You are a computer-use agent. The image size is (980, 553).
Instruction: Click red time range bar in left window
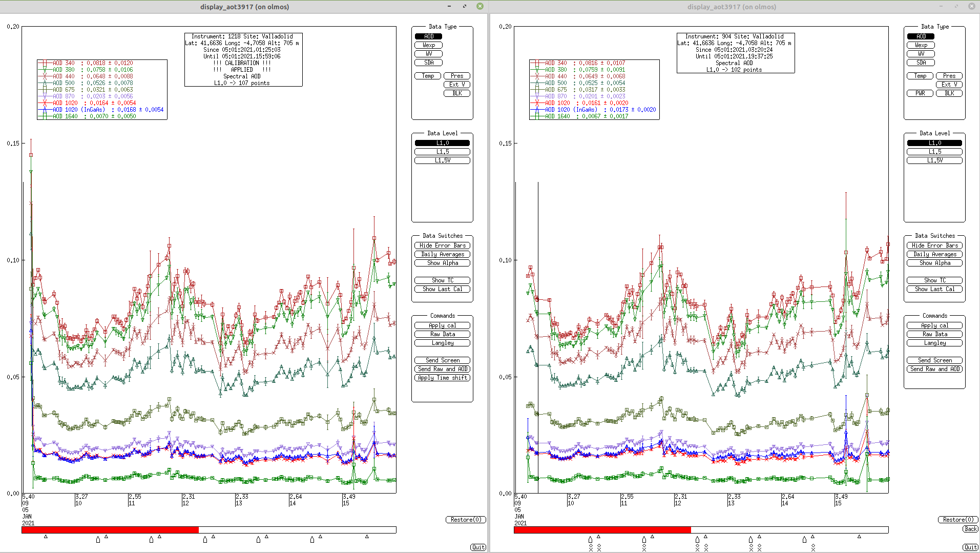click(x=110, y=530)
